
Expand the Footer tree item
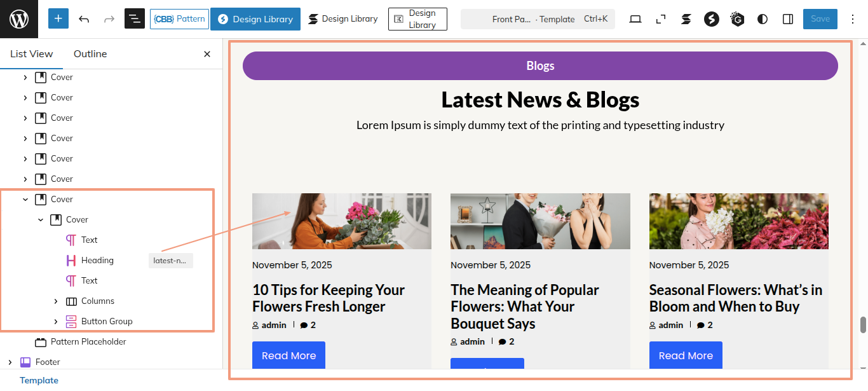coord(10,362)
